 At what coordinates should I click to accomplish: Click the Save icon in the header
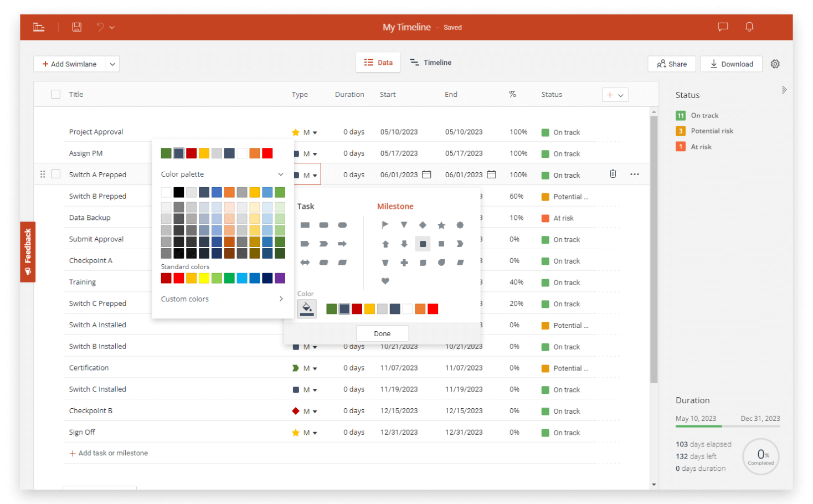pos(76,27)
